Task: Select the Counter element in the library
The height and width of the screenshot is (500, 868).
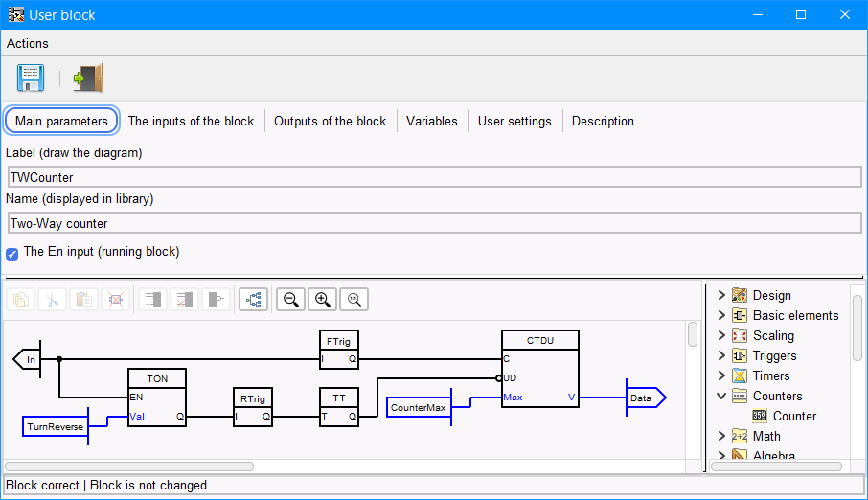Action: [794, 416]
